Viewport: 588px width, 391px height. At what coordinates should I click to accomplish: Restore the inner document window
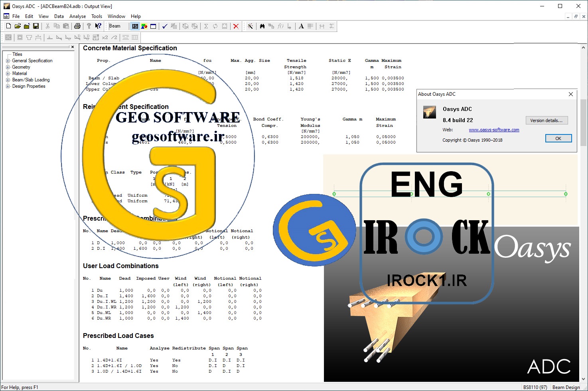tap(576, 16)
